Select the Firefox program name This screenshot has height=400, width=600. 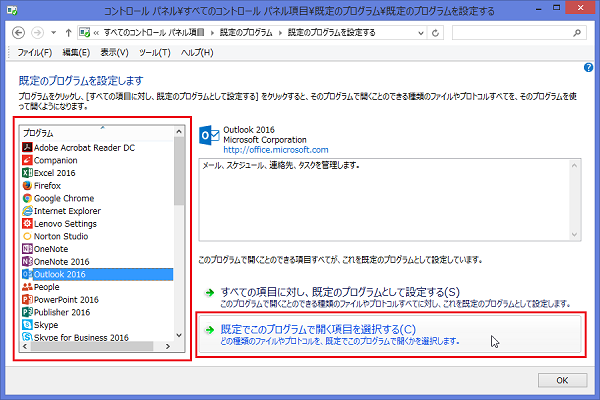[47, 186]
